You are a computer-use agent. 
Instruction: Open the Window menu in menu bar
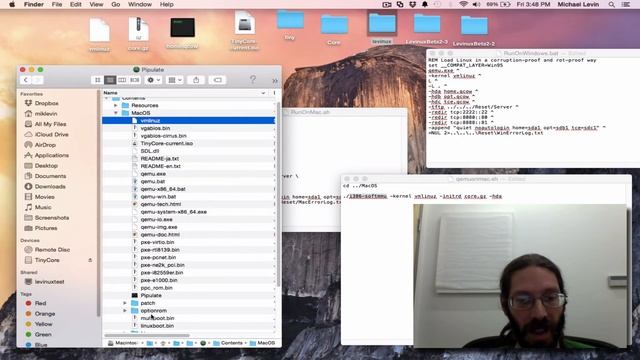click(140, 4)
